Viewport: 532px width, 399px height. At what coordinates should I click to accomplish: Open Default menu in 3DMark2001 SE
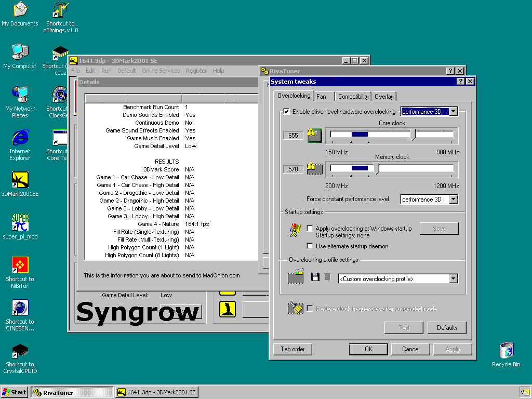(x=127, y=71)
